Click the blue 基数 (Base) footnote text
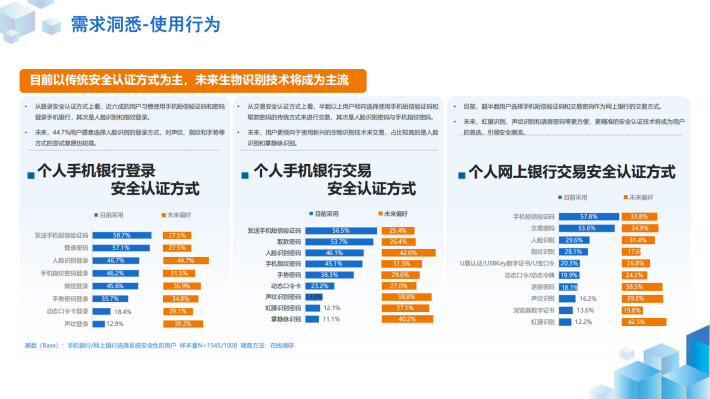Image resolution: width=710 pixels, height=399 pixels. 159,346
